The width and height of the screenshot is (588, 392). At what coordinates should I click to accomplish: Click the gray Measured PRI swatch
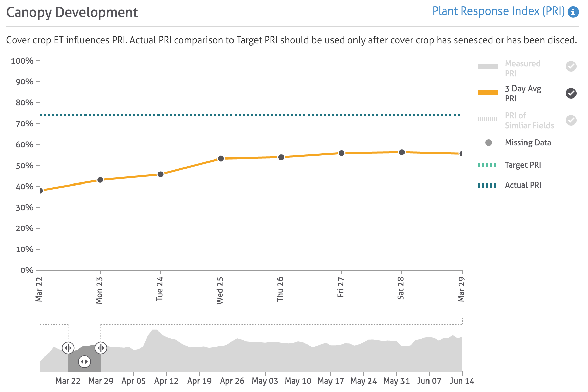pos(488,66)
